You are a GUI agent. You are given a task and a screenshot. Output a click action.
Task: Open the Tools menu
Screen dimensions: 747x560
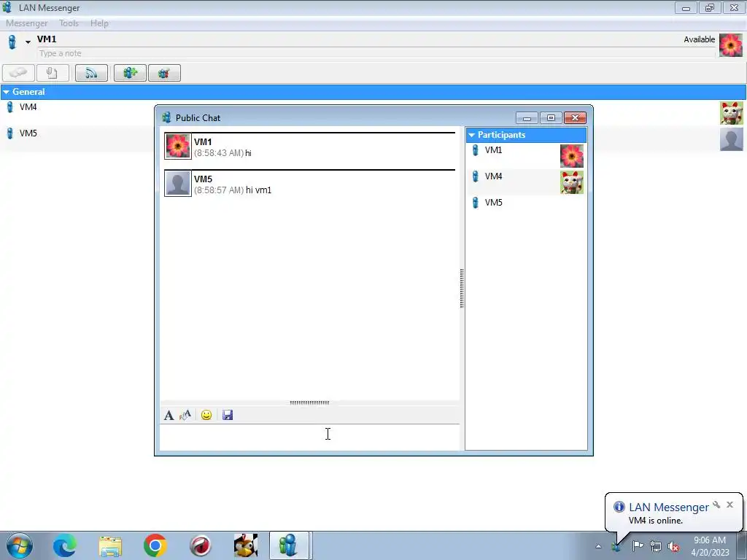point(69,23)
